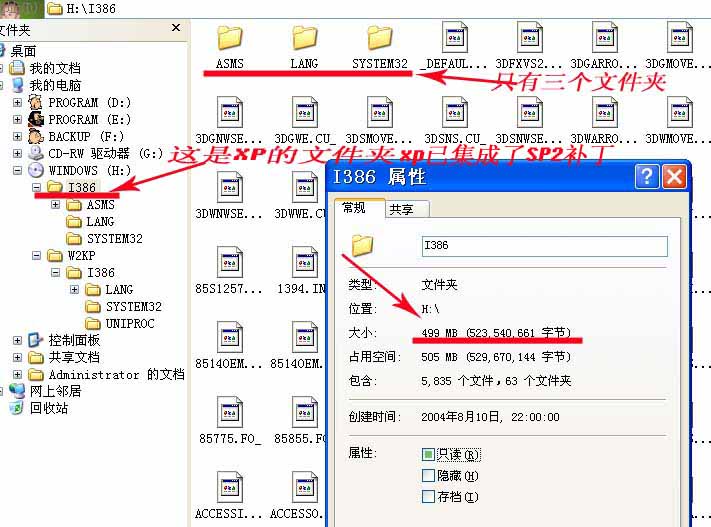Select the 3DSNS.CU_ file icon

pyautogui.click(x=455, y=112)
